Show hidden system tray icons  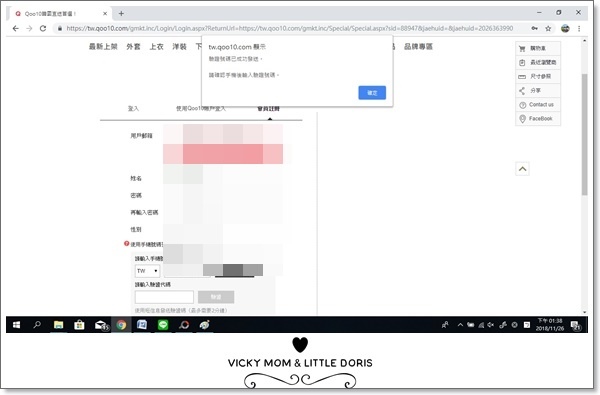coord(460,325)
